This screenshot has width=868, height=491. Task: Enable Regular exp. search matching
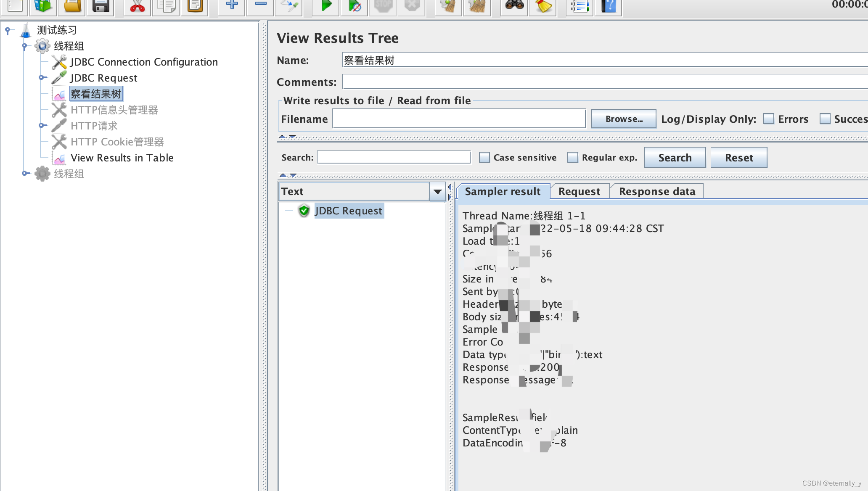(x=573, y=157)
